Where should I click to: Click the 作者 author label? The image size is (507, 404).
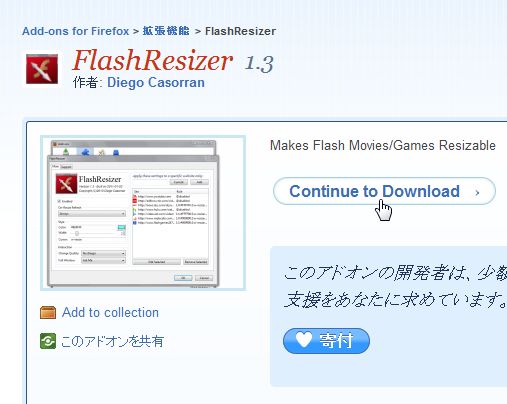87,82
